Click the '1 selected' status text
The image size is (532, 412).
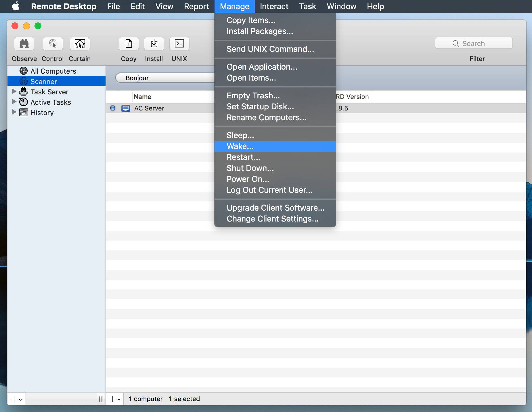tap(184, 399)
